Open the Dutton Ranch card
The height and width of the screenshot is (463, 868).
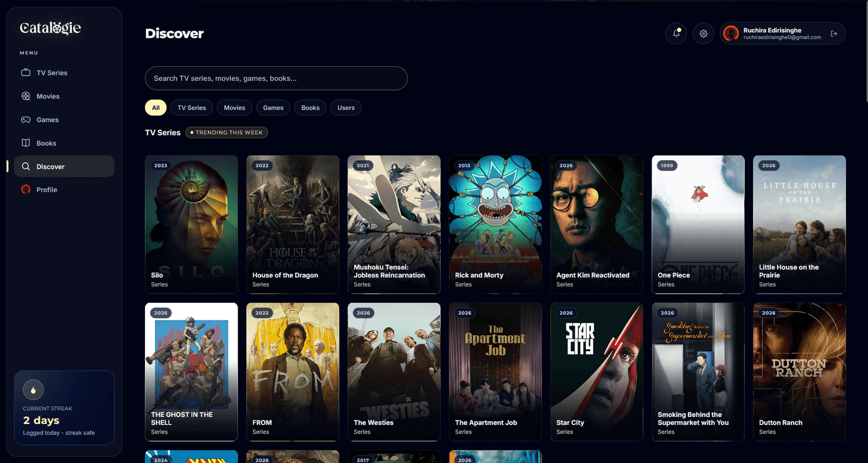pos(800,372)
